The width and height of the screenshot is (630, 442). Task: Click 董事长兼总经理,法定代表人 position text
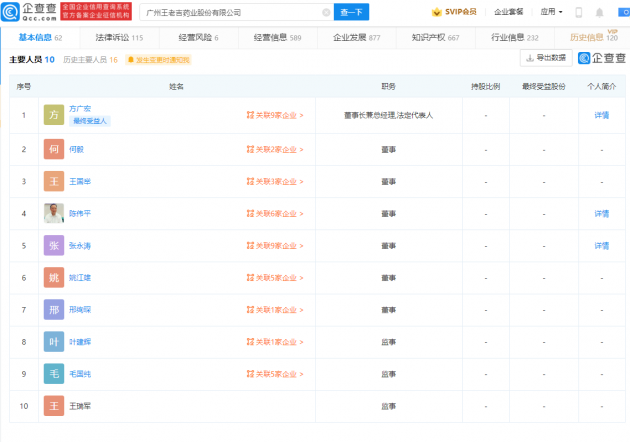pyautogui.click(x=389, y=115)
